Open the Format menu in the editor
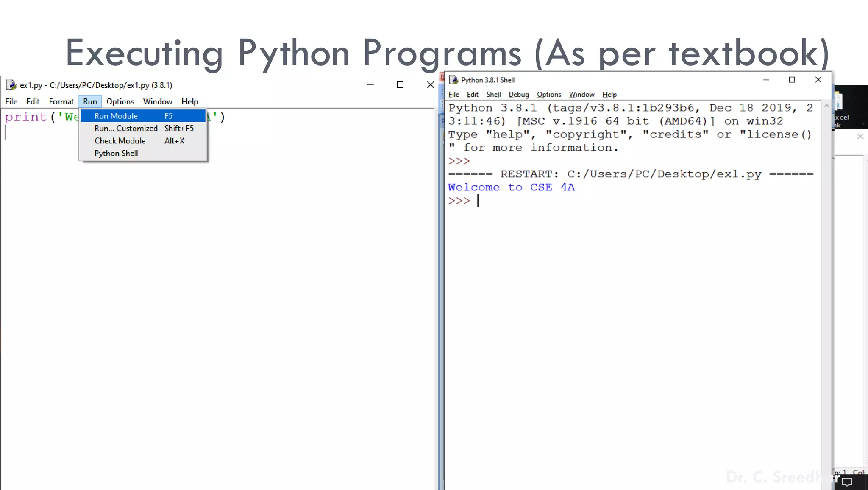This screenshot has height=490, width=868. tap(61, 101)
